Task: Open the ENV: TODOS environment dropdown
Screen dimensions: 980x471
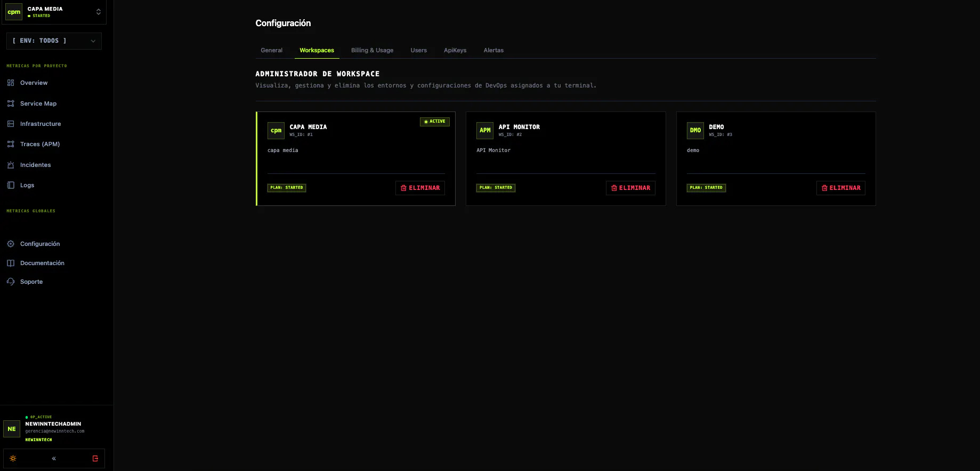Action: pos(54,41)
